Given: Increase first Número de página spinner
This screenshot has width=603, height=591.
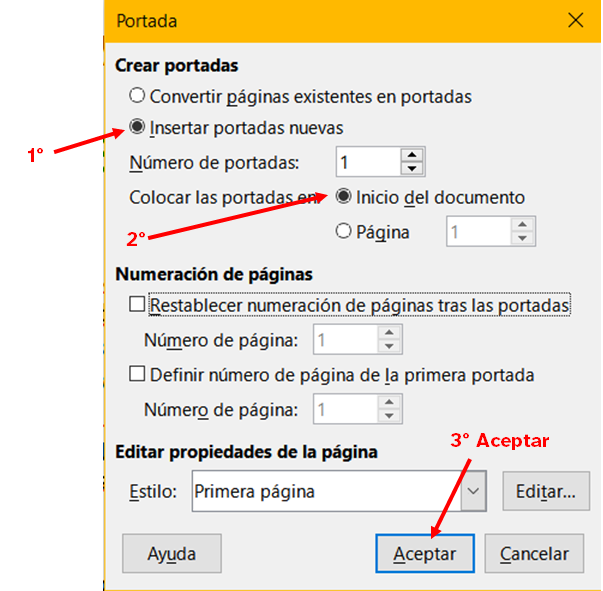Looking at the screenshot, I should coord(389,334).
